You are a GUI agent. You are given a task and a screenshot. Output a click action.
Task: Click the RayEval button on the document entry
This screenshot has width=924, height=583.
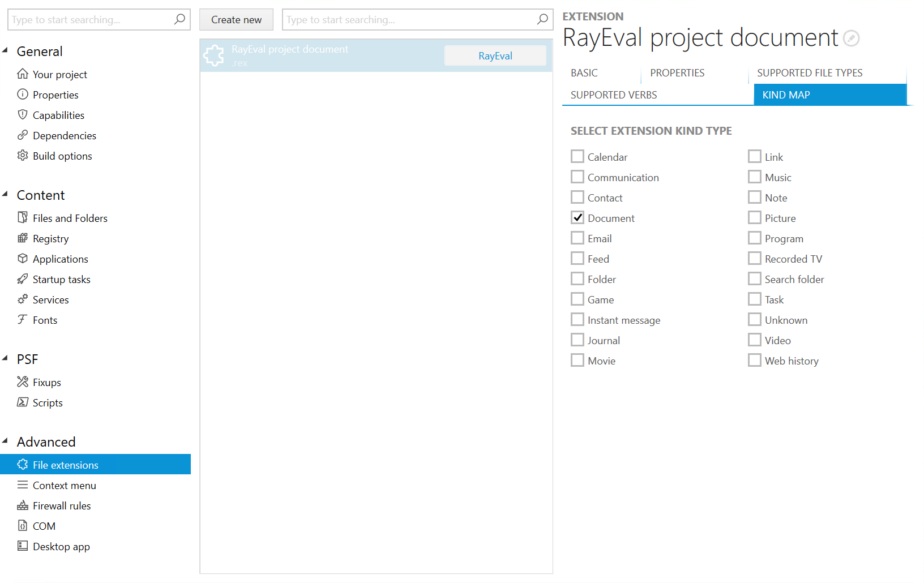495,55
